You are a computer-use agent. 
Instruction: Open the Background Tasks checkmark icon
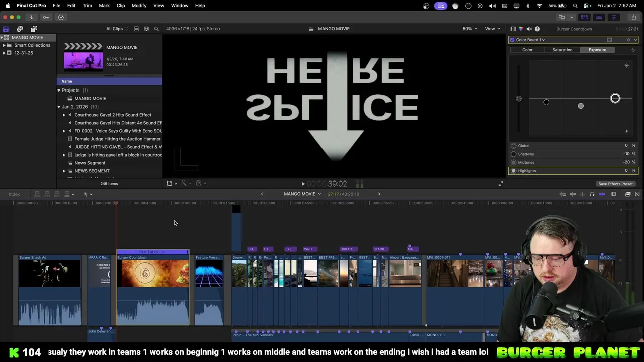click(x=61, y=17)
